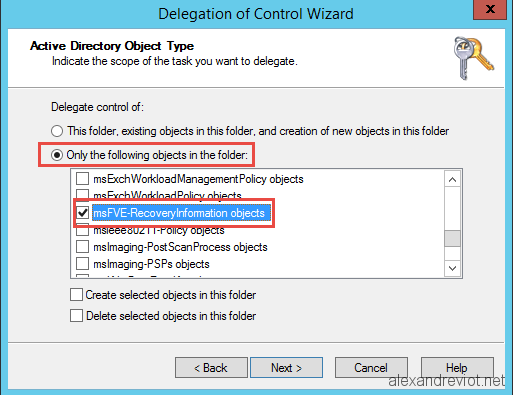Viewport: 513px width, 395px height.
Task: Check msImaging-PSPs objects checkbox
Action: 82,264
